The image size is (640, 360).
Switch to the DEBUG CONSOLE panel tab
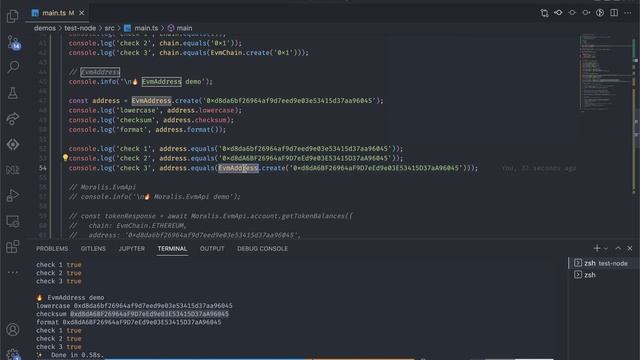click(x=262, y=249)
